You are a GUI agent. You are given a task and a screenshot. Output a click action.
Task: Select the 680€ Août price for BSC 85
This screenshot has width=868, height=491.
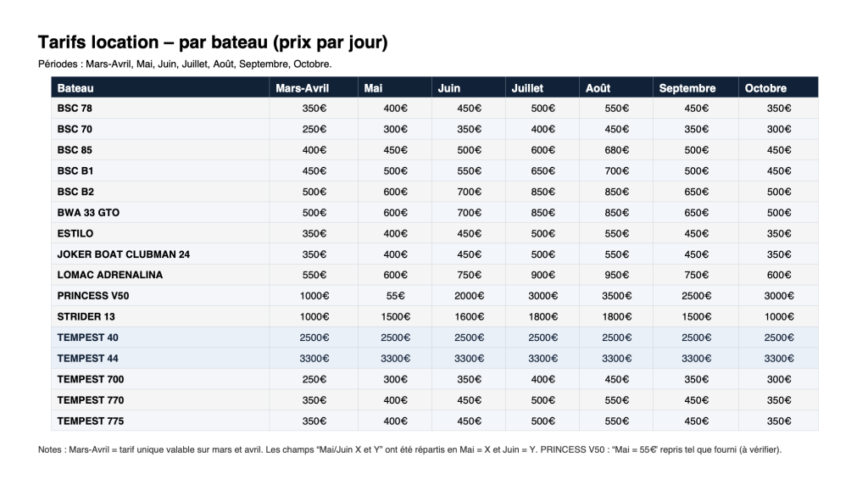[615, 150]
